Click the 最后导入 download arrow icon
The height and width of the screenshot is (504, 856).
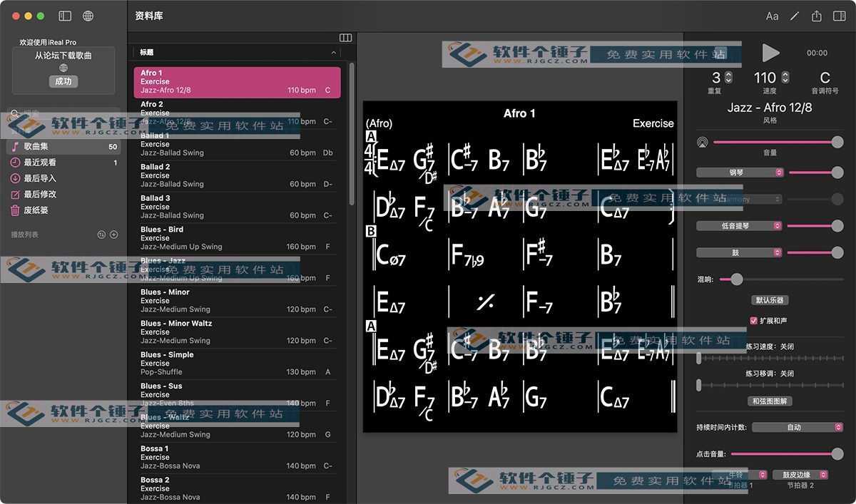click(x=15, y=178)
